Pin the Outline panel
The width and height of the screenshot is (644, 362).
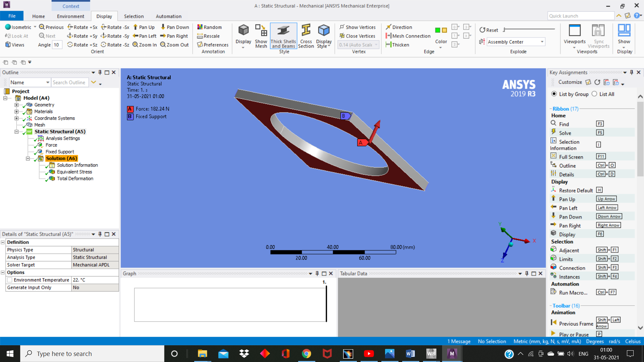(100, 72)
